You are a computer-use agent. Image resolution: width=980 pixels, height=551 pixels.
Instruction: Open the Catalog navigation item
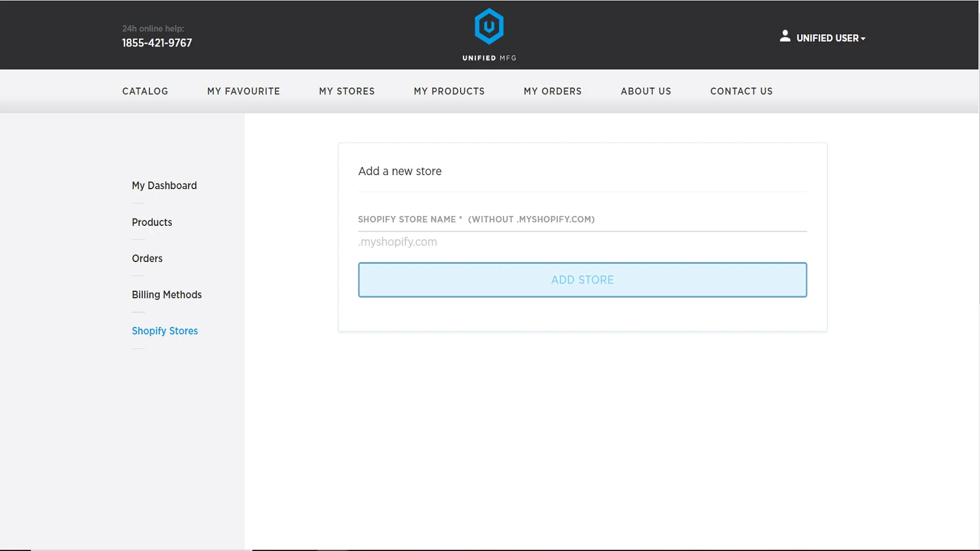click(x=145, y=91)
